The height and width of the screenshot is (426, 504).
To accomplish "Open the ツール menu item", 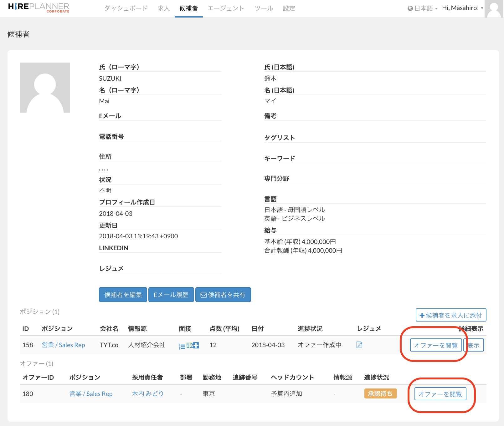I will (x=264, y=8).
